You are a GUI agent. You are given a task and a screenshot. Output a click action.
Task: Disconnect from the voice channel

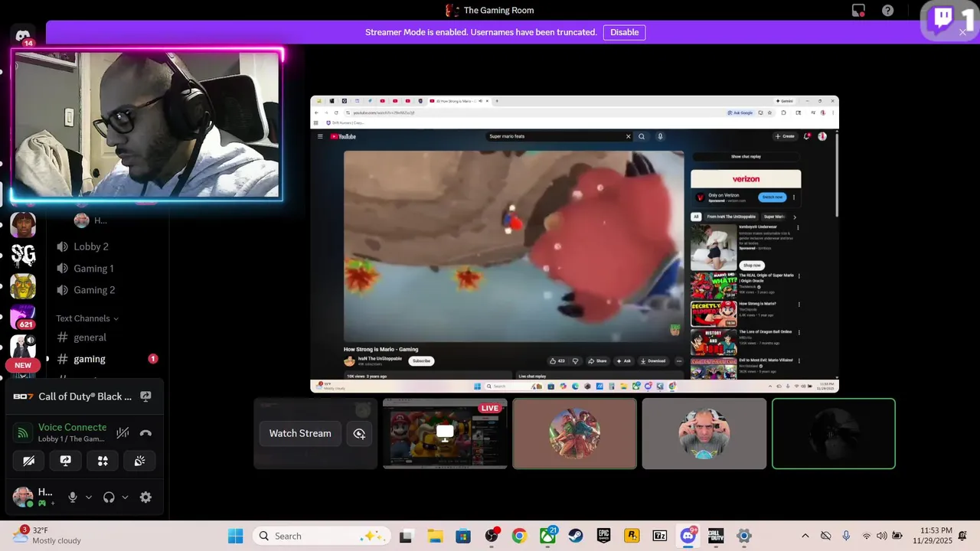(145, 433)
